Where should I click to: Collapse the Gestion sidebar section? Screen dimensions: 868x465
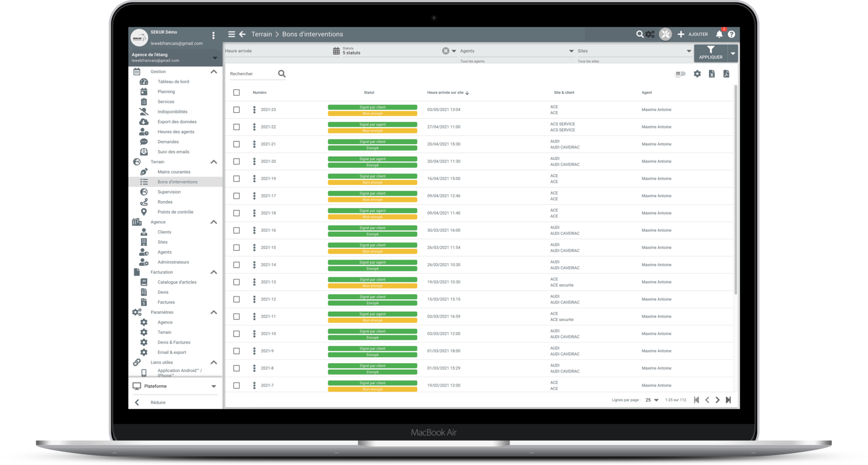[x=214, y=72]
